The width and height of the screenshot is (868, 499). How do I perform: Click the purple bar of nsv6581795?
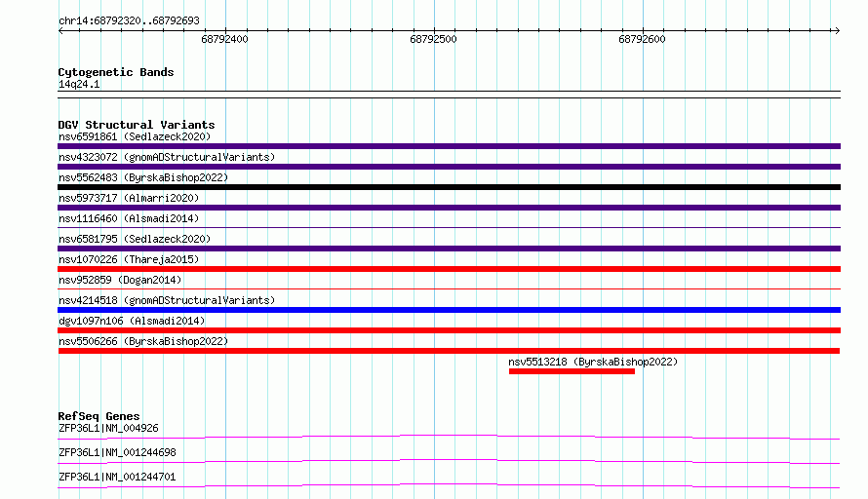[x=449, y=249]
